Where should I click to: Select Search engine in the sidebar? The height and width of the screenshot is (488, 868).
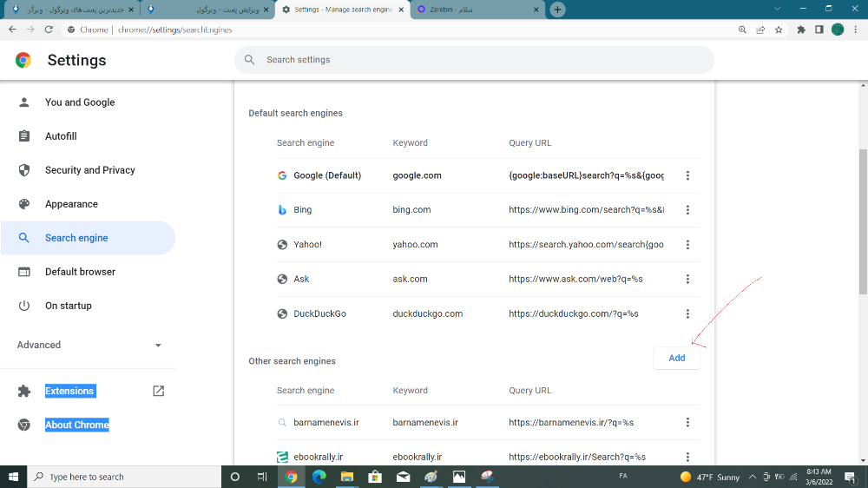[88, 238]
